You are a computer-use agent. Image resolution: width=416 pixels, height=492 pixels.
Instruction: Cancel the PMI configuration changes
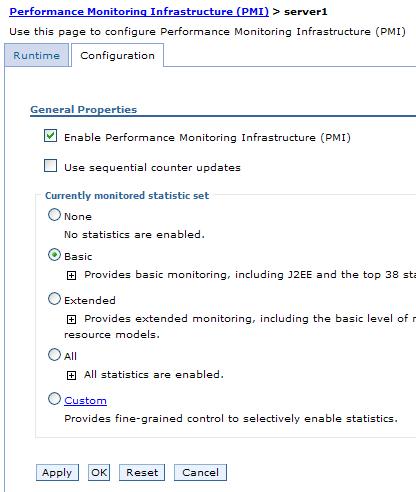point(200,472)
